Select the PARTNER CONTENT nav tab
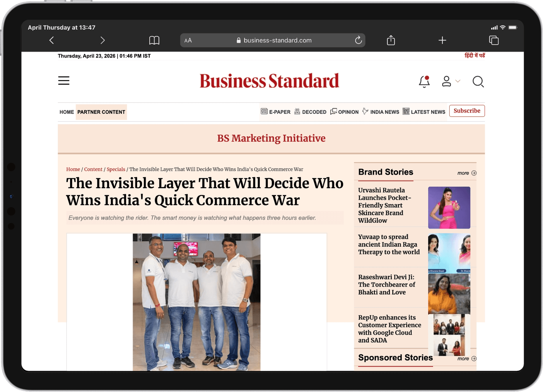 point(101,112)
